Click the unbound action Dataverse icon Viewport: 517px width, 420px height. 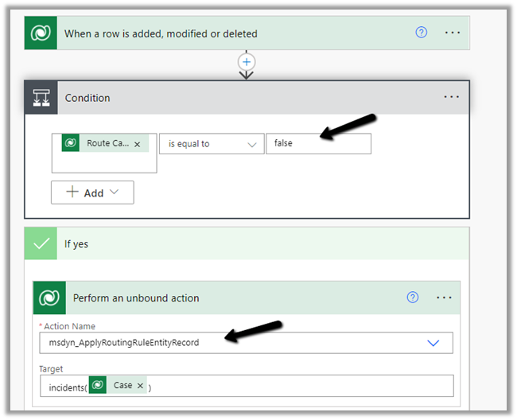point(49,298)
